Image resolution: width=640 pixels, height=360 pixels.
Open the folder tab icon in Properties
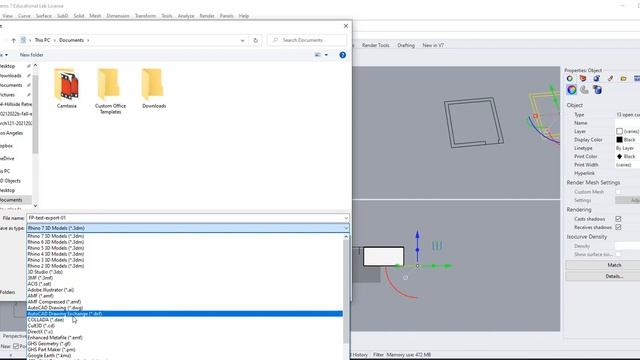(623, 78)
